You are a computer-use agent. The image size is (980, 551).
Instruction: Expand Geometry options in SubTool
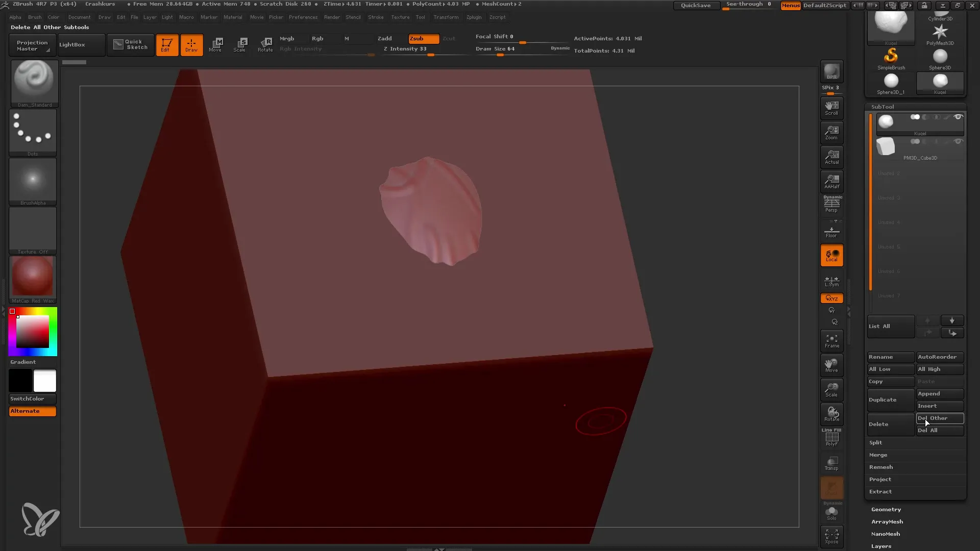887,509
